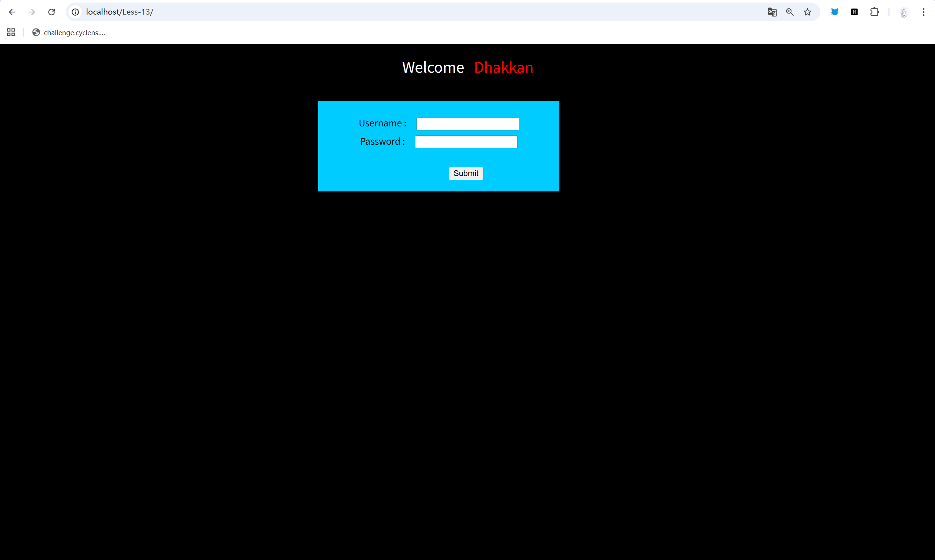The width and height of the screenshot is (935, 560).
Task: Reload the current page
Action: click(x=52, y=12)
